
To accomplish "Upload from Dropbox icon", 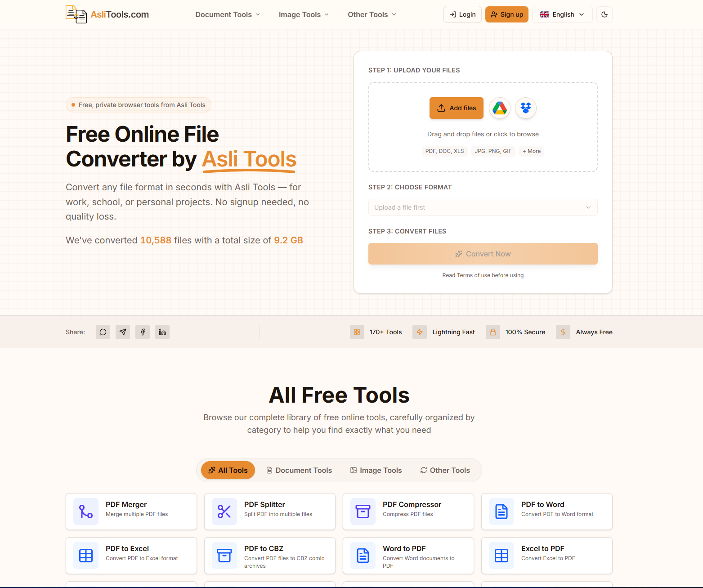I will pos(526,108).
